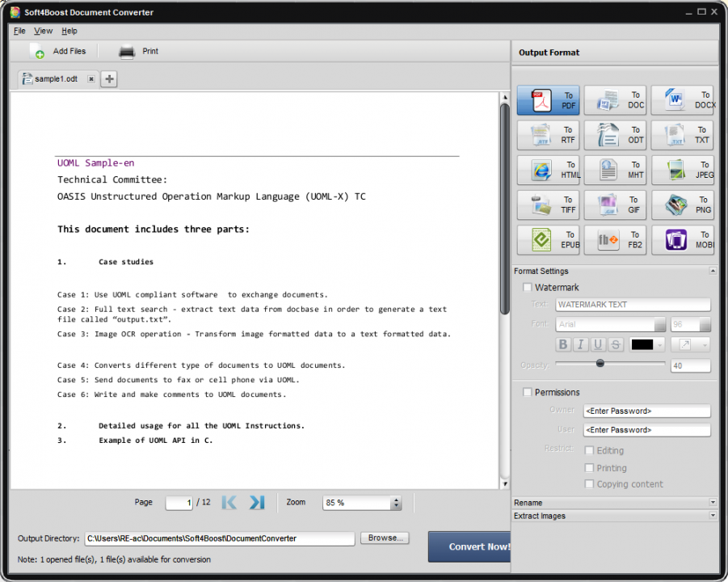728x582 pixels.
Task: Enable the Watermark checkbox
Action: [x=527, y=288]
